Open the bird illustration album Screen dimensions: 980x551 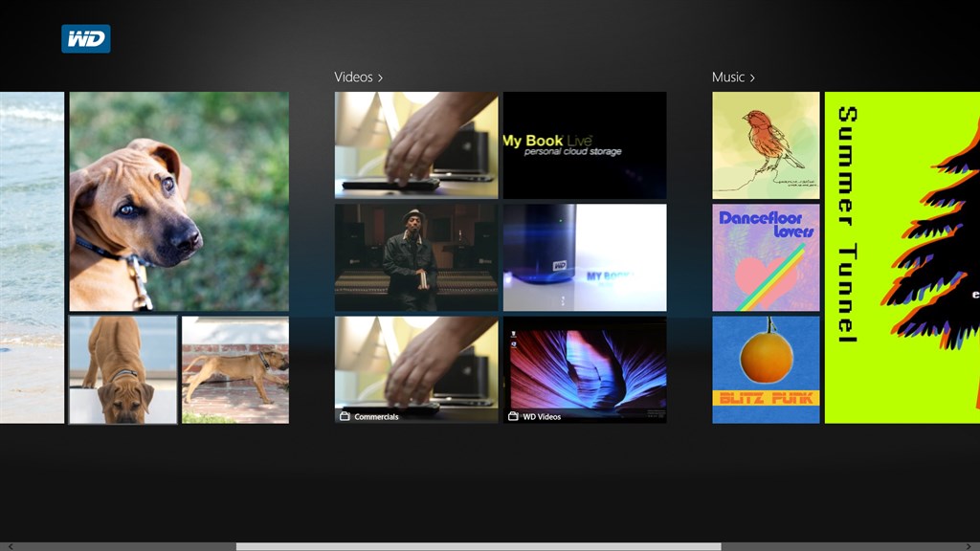(x=766, y=145)
